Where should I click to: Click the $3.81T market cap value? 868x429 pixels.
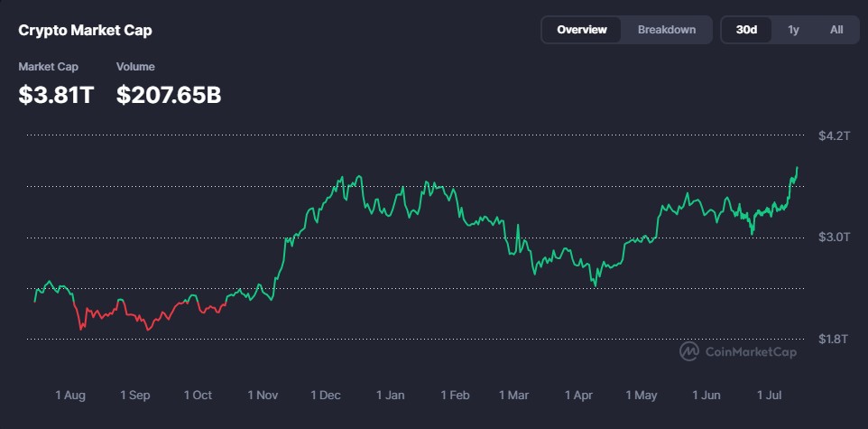point(56,94)
